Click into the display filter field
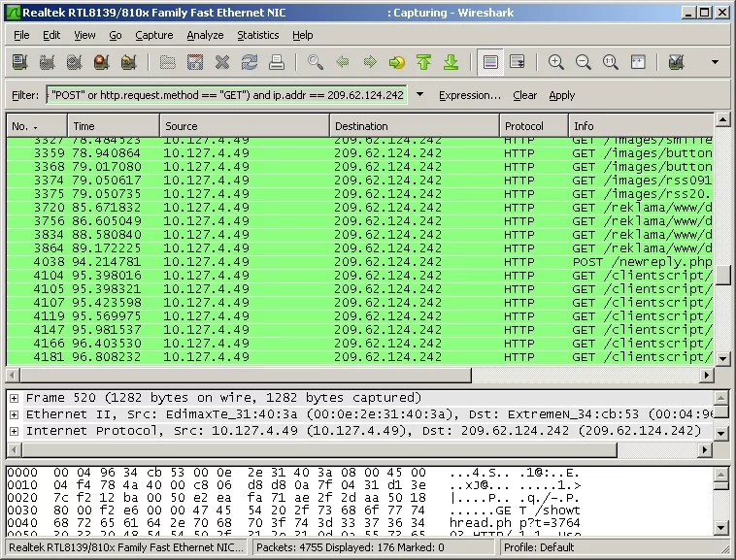The height and width of the screenshot is (560, 736). coord(226,95)
